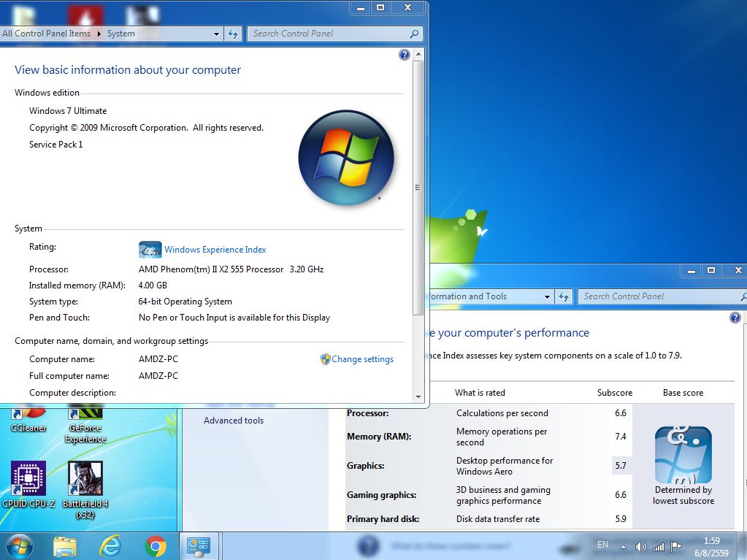Click the base score Windows badge
Viewport: 747px width, 560px height.
(683, 455)
